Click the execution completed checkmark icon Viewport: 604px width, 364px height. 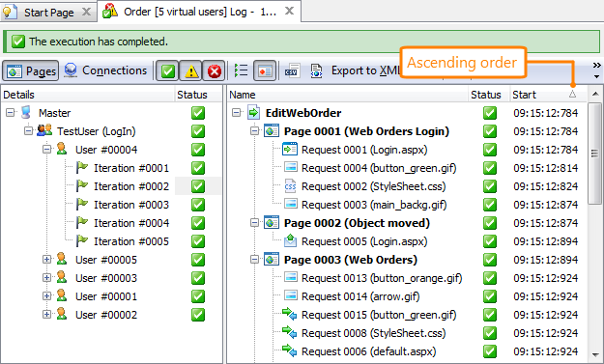[x=18, y=42]
